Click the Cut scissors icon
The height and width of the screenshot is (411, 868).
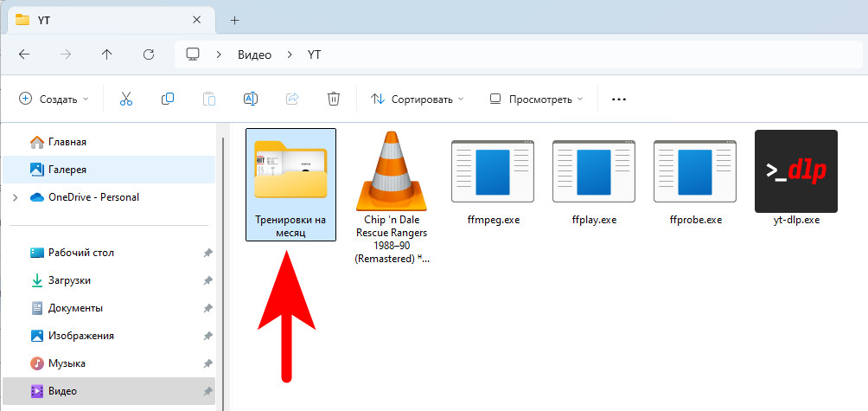126,100
